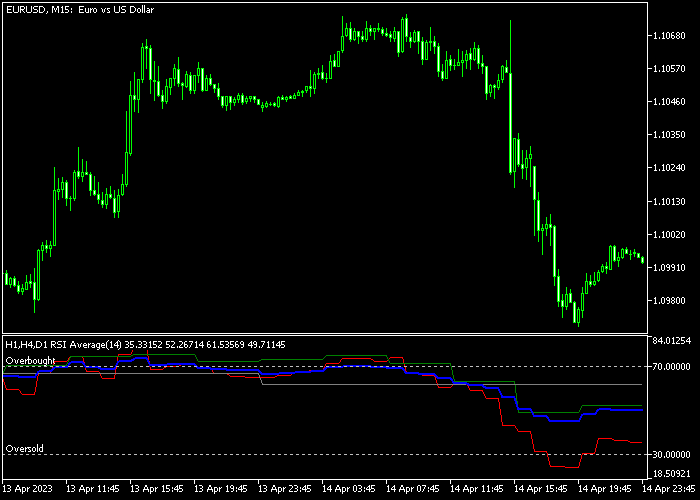Image resolution: width=700 pixels, height=500 pixels.
Task: Pick the 1.10240 price axis value
Action: tap(669, 168)
